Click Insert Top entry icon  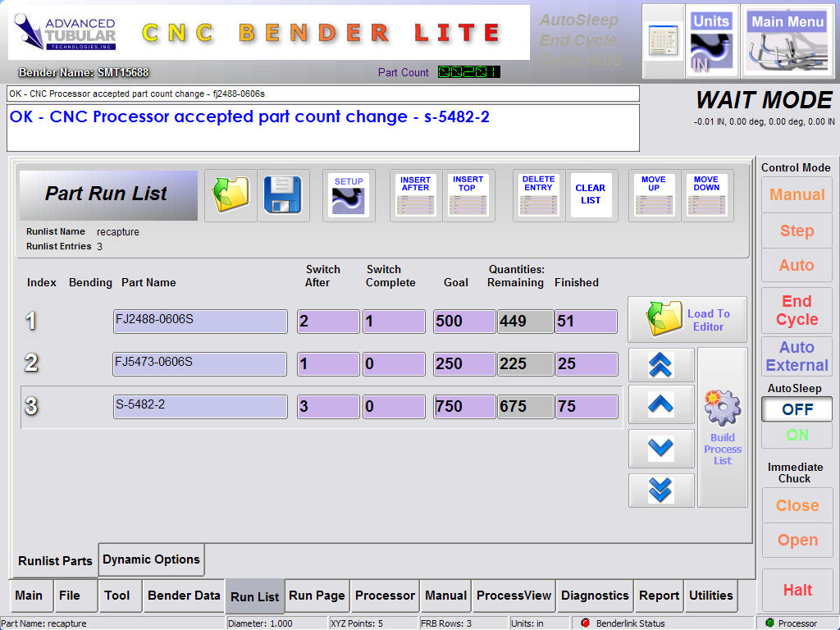pyautogui.click(x=468, y=195)
